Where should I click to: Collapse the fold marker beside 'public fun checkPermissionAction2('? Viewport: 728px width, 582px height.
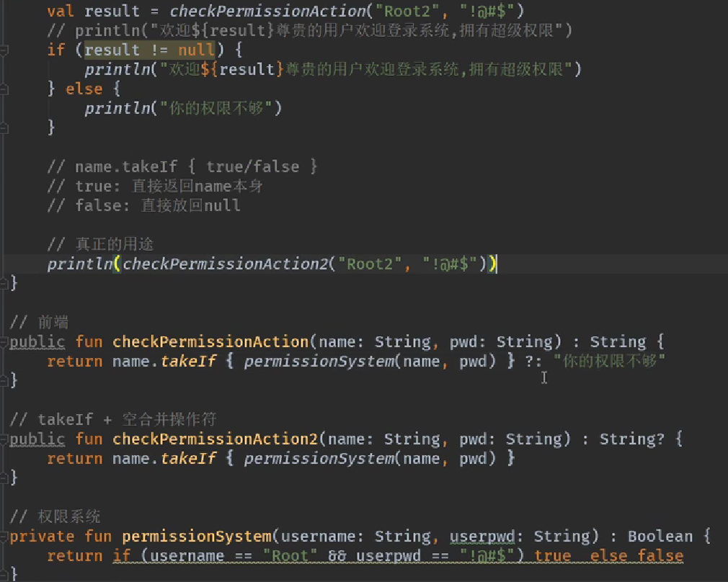[x=4, y=439]
